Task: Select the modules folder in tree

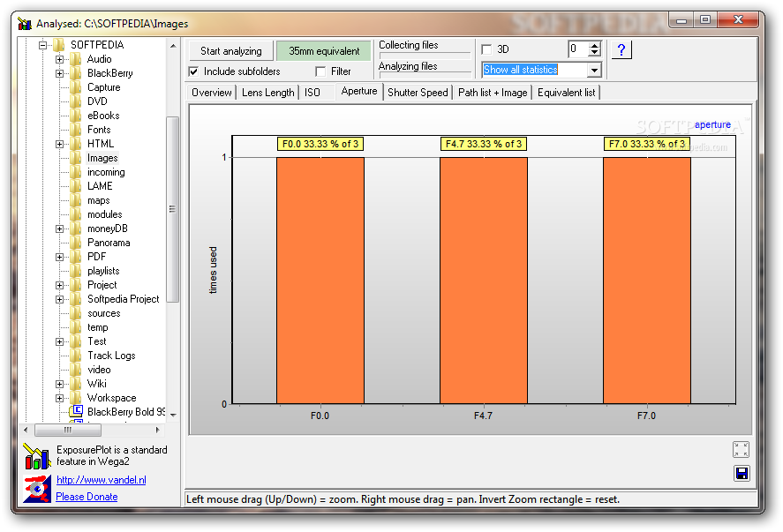Action: pos(104,214)
